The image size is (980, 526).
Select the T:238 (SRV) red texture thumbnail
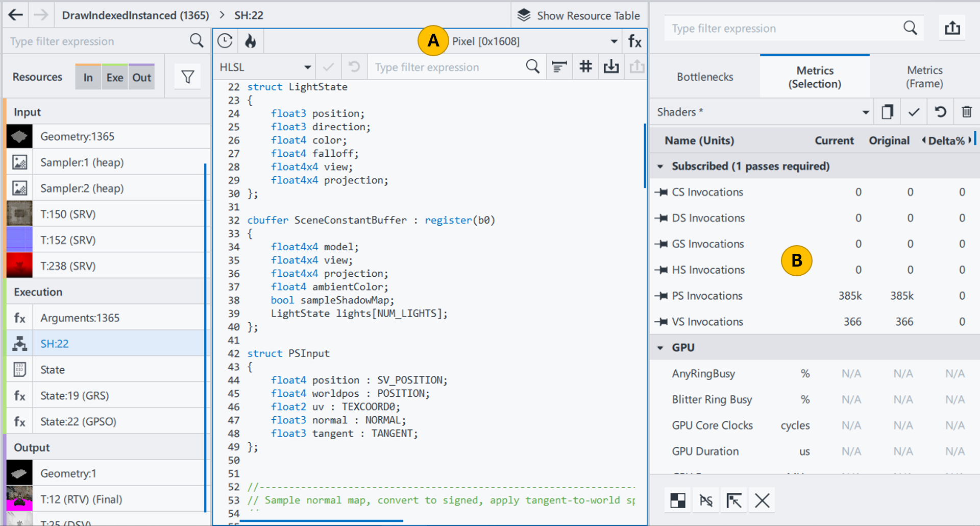[x=19, y=266]
